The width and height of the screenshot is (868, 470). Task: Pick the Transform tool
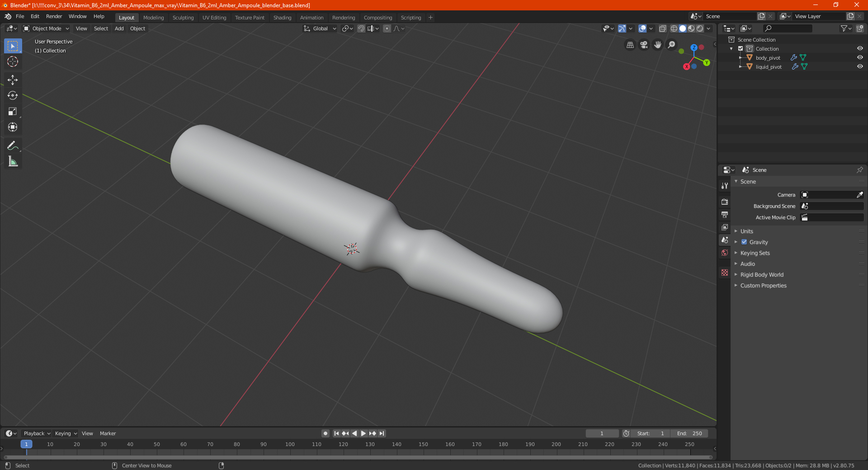pyautogui.click(x=13, y=127)
